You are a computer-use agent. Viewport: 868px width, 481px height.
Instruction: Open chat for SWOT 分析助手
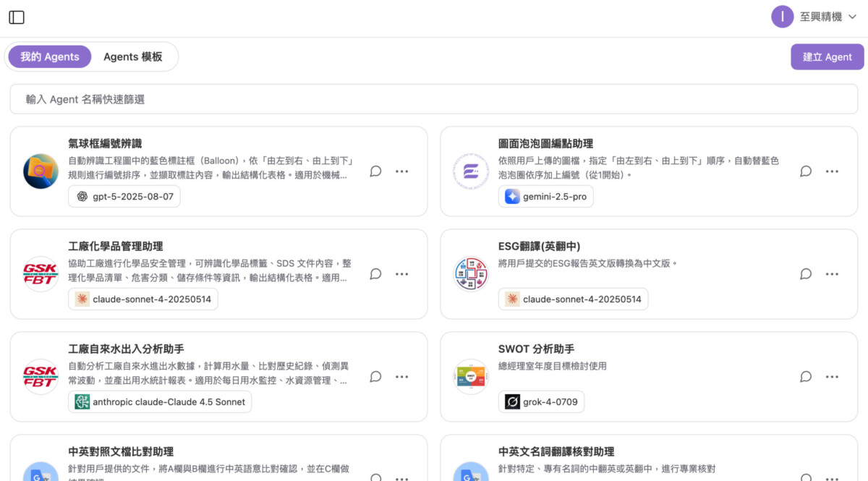click(x=806, y=377)
